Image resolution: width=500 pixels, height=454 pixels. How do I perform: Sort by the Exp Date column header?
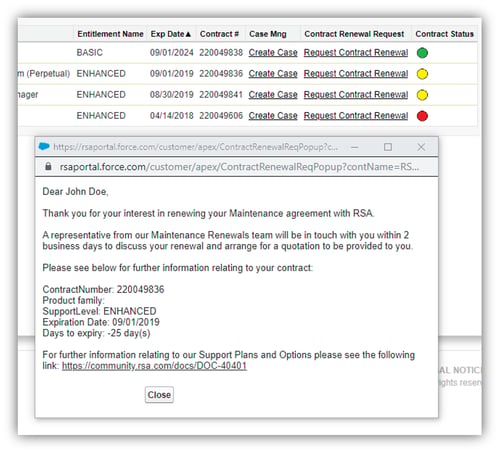pos(171,34)
